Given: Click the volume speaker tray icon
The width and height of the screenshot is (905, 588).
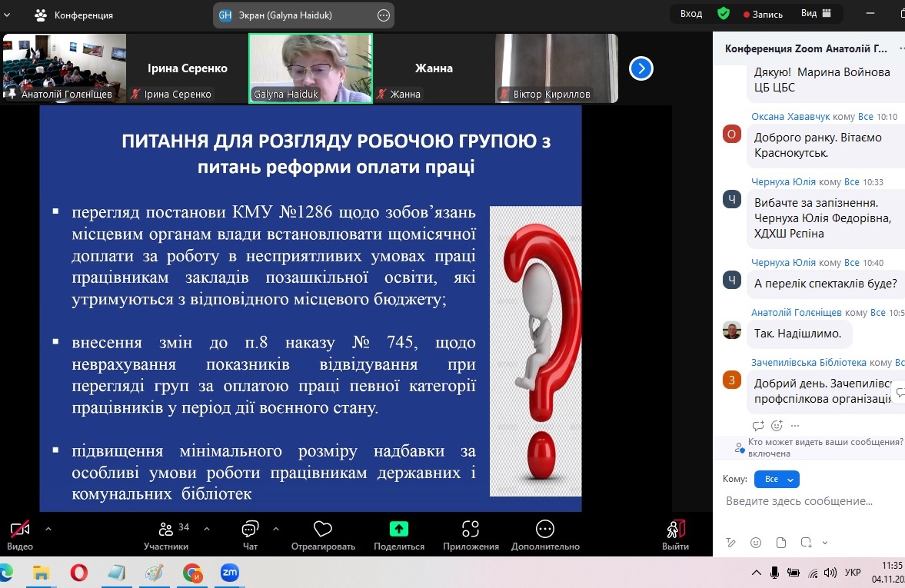Looking at the screenshot, I should click(830, 573).
